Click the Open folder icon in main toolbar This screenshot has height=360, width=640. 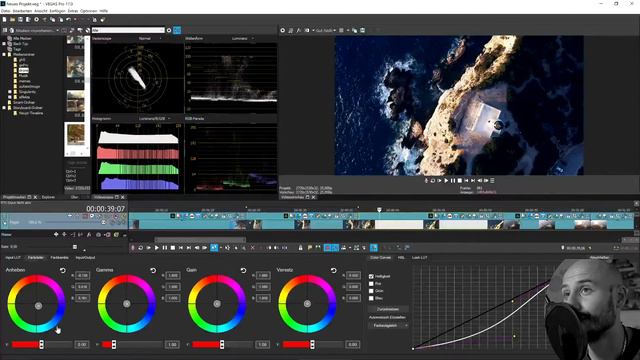click(x=12, y=19)
